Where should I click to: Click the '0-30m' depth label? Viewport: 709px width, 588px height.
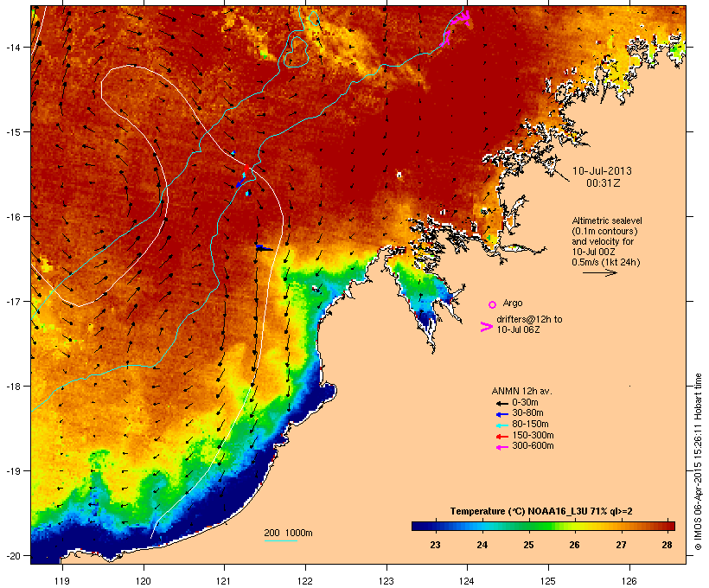click(x=525, y=403)
